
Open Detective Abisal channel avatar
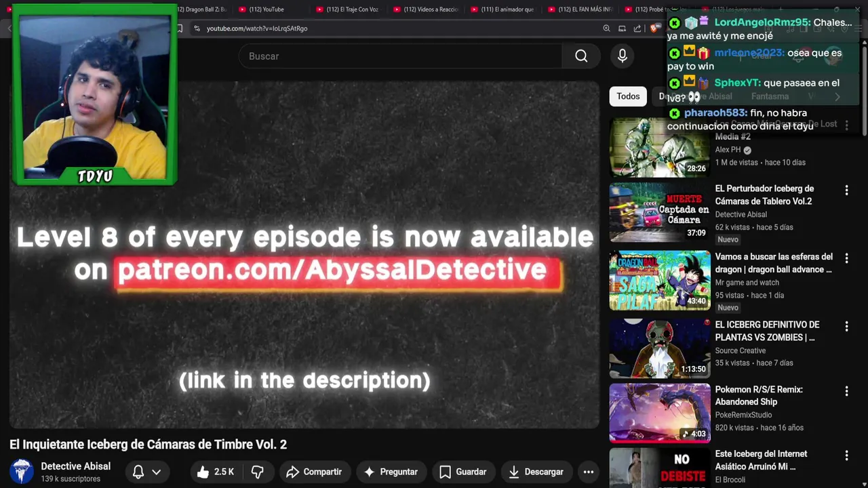pyautogui.click(x=22, y=472)
